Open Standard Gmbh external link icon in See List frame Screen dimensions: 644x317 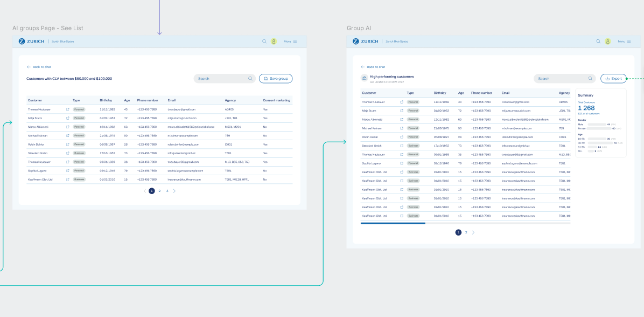tap(68, 153)
